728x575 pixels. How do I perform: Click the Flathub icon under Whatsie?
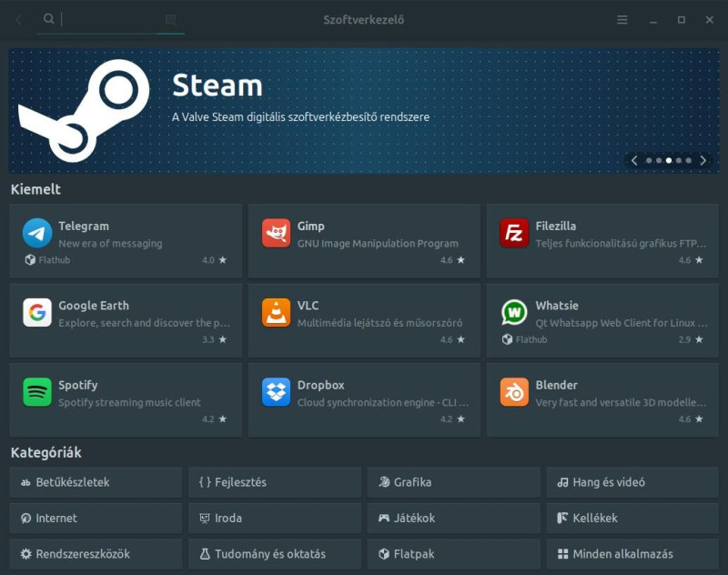click(x=507, y=339)
